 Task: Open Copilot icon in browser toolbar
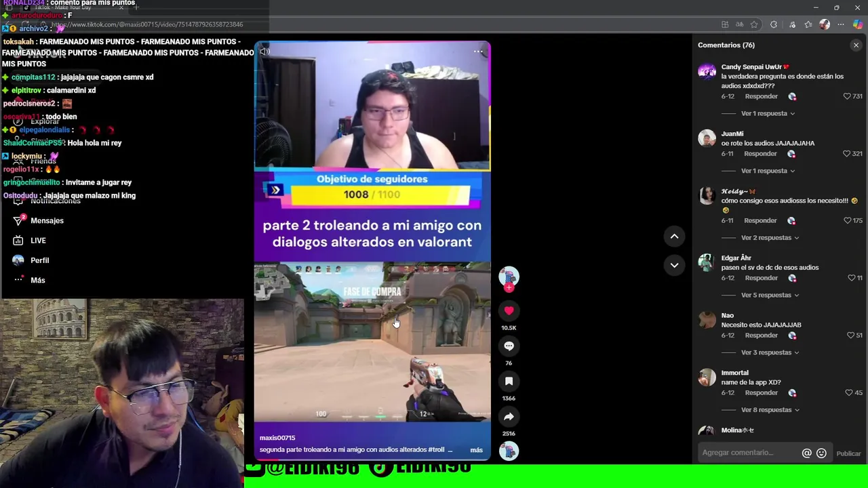coord(858,24)
